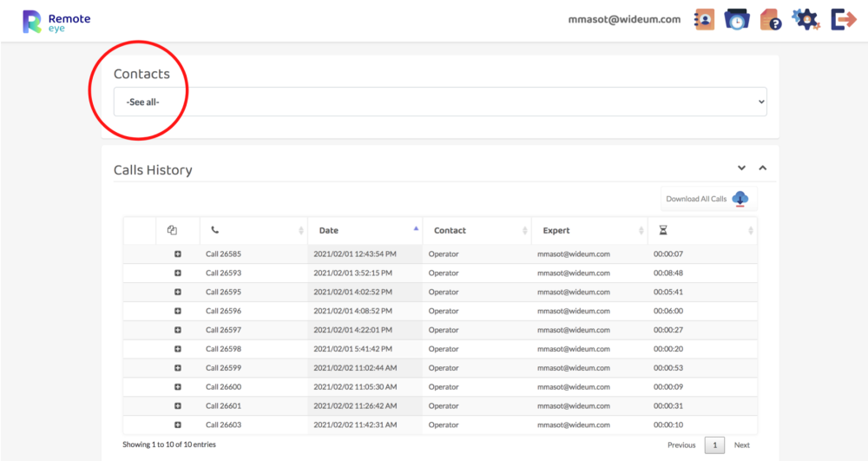Click Showing 1 to 10 entries text
This screenshot has height=461, width=868.
pos(169,445)
